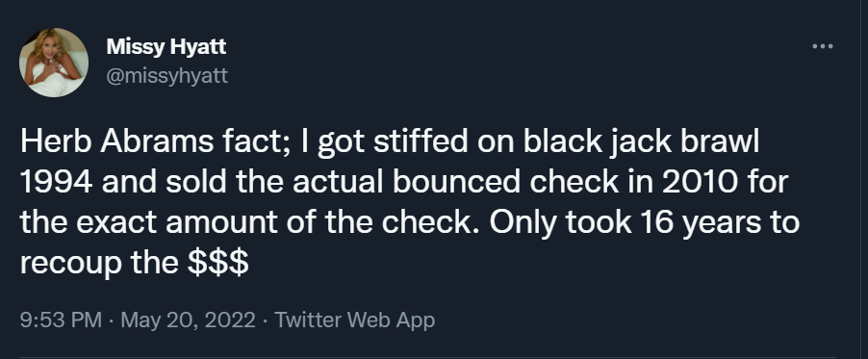868x359 pixels.
Task: Click the words "black jack brawl"
Action: click(x=642, y=141)
